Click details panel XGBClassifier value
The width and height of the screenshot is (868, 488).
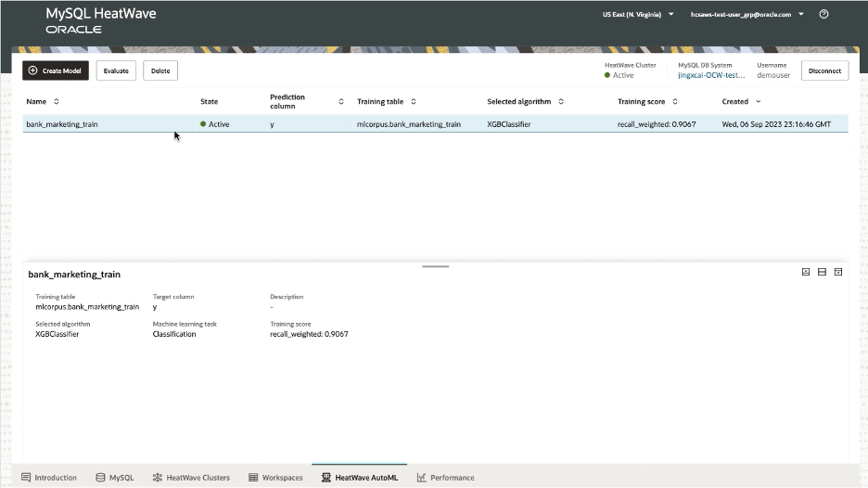tap(57, 334)
